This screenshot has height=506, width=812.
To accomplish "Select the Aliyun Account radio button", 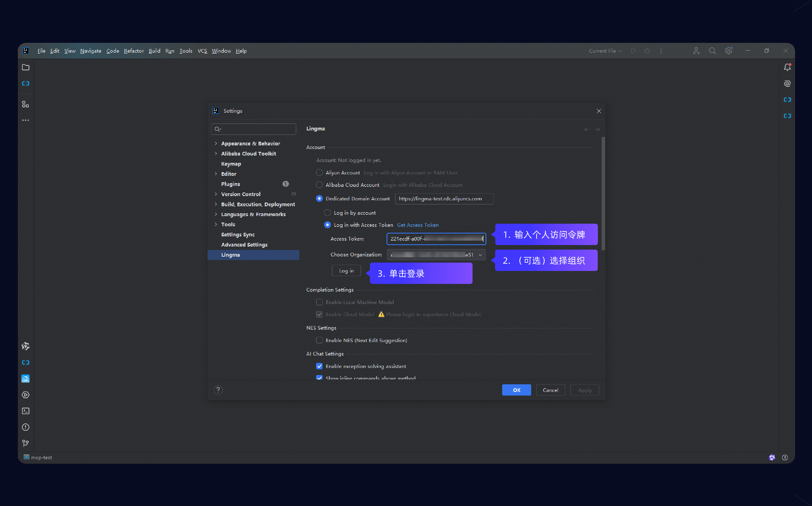I will [319, 173].
